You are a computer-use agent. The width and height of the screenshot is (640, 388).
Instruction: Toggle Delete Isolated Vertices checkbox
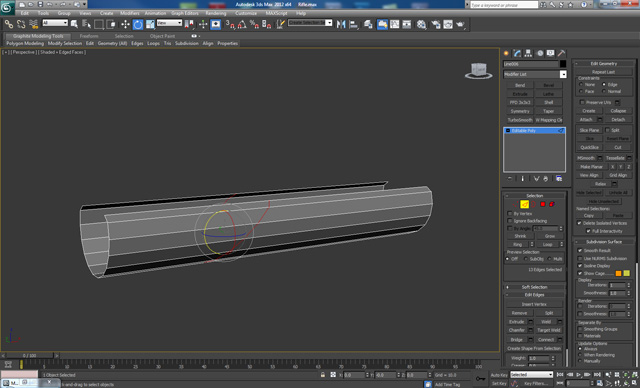(579, 223)
